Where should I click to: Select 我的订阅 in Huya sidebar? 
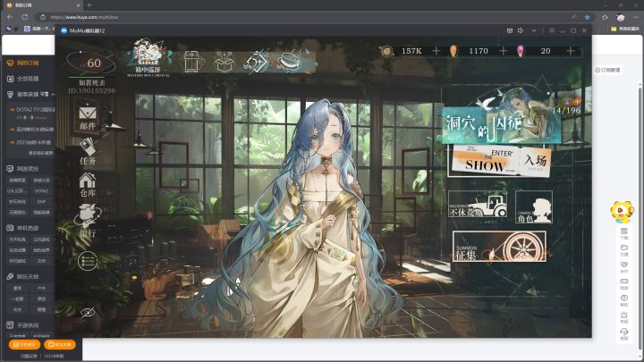(23, 63)
